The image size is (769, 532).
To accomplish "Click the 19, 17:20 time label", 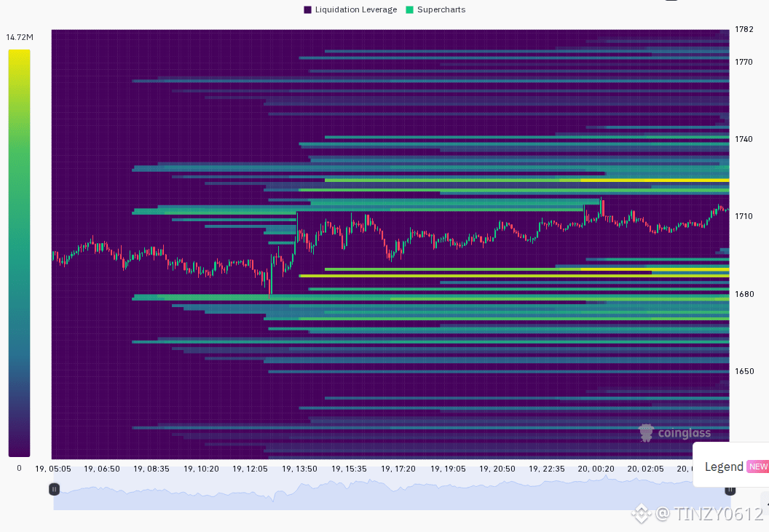I will pos(398,469).
